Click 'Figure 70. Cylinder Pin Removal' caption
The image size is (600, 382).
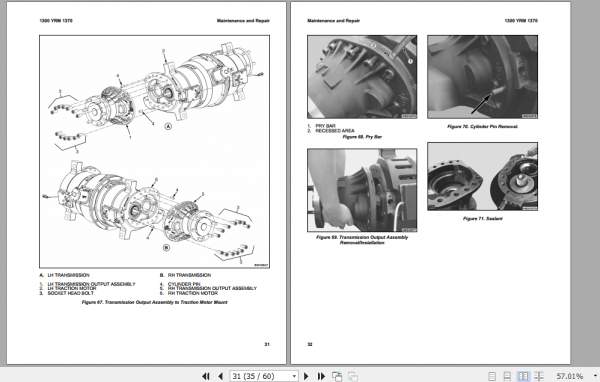(483, 126)
